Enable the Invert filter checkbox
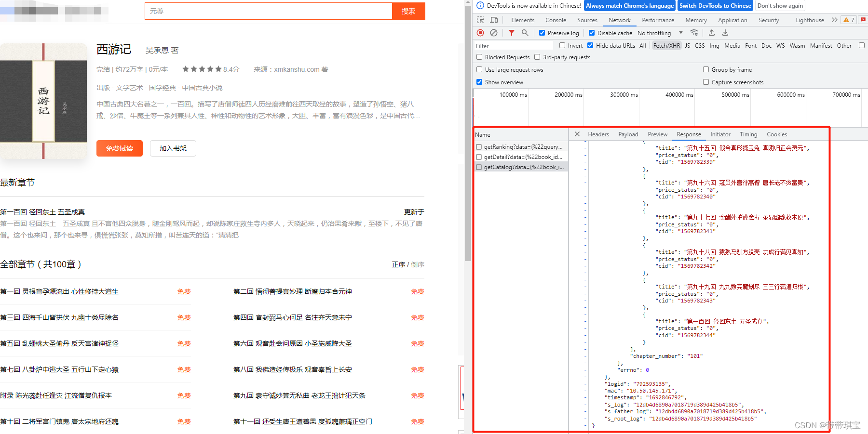The width and height of the screenshot is (868, 434). [562, 45]
